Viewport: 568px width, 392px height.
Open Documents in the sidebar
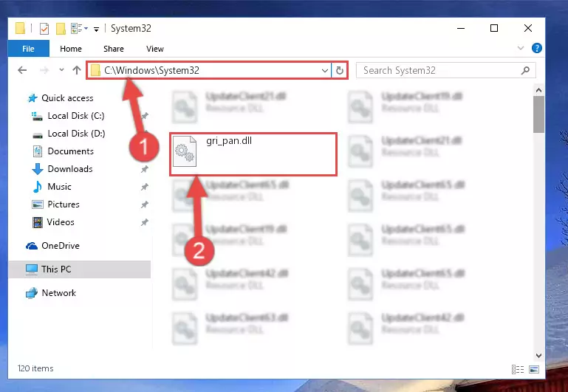tap(71, 151)
